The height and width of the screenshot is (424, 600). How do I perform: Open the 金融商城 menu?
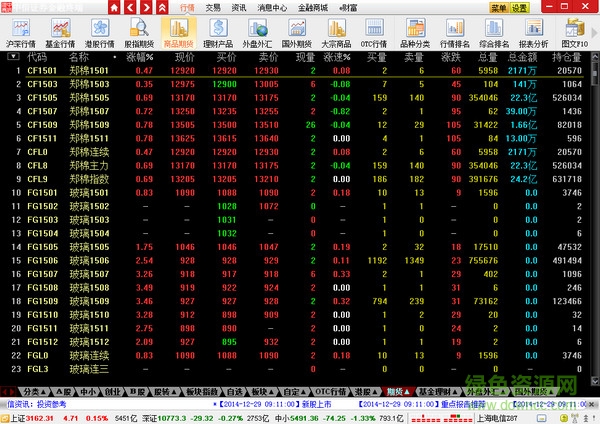click(x=313, y=7)
